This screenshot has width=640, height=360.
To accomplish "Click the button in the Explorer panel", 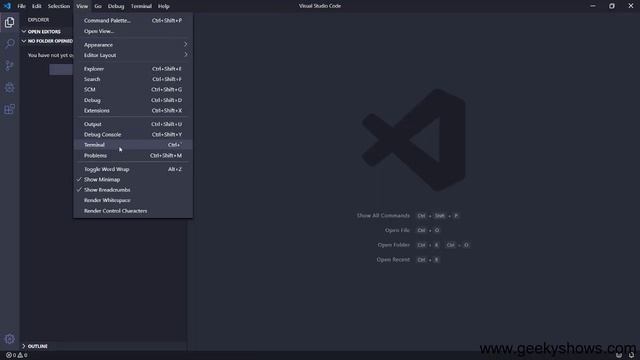I will [x=61, y=69].
